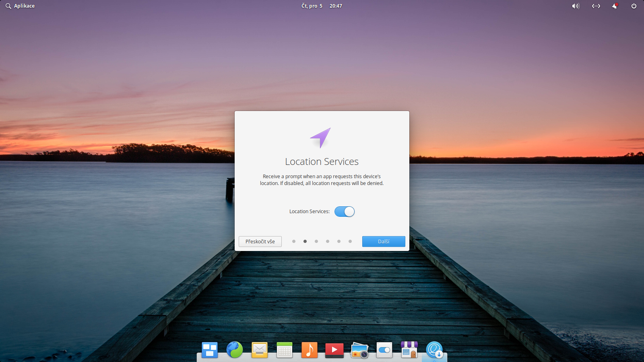Open the network indicator menu

[x=596, y=6]
